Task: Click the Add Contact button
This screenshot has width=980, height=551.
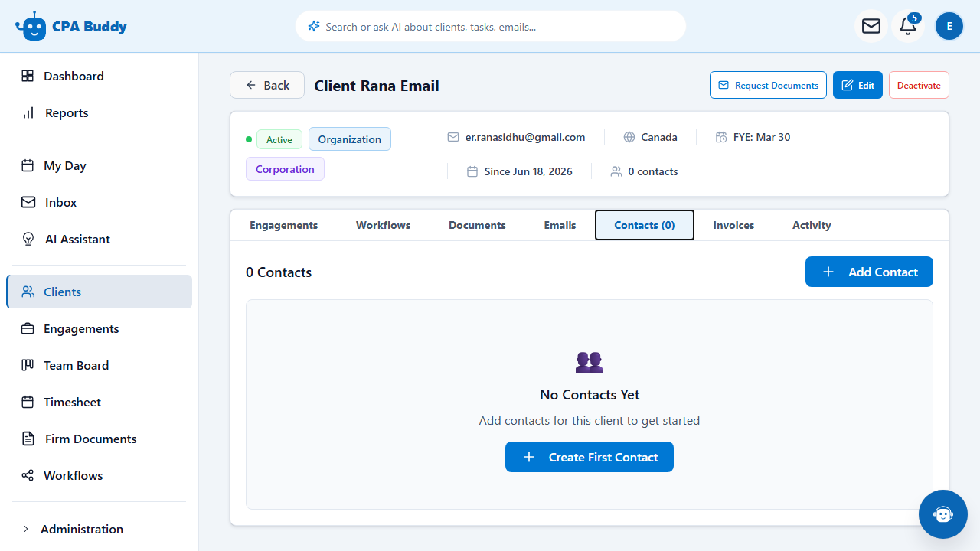Action: click(869, 272)
